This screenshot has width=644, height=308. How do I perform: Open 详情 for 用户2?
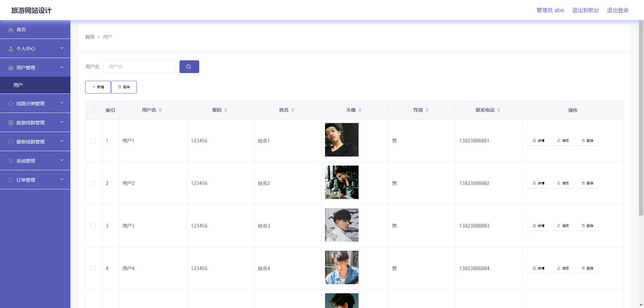click(x=538, y=183)
